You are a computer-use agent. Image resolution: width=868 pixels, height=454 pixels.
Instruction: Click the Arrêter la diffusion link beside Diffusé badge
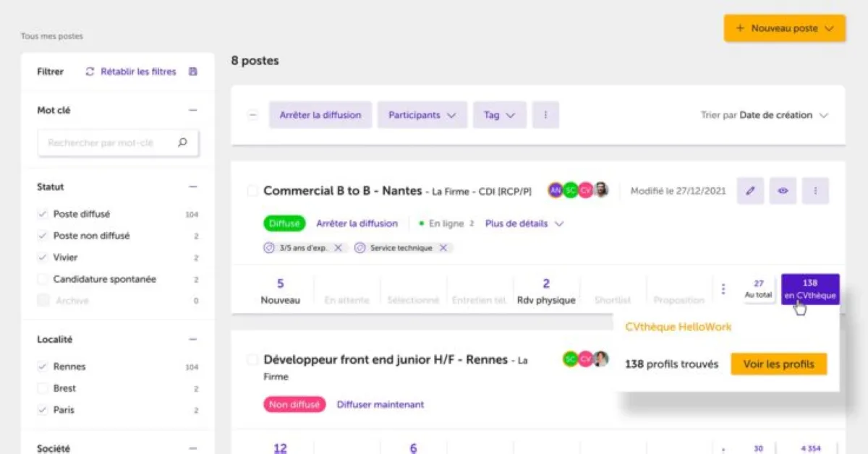click(x=357, y=223)
